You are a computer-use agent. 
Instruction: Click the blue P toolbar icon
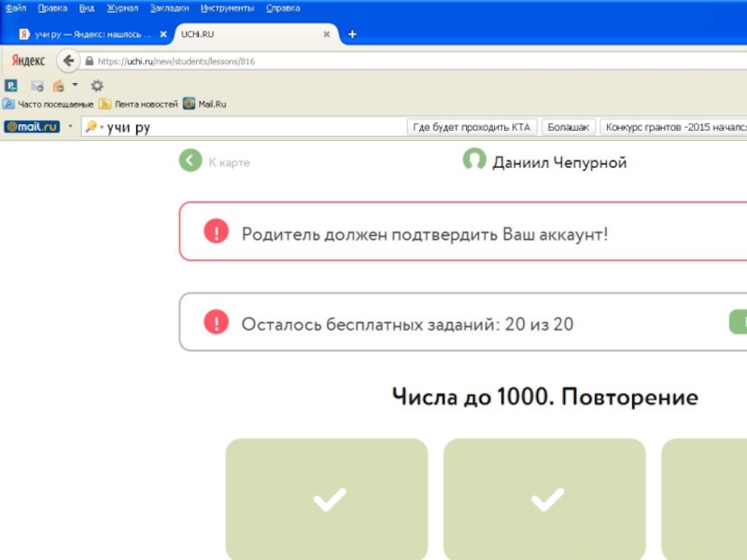click(x=11, y=86)
